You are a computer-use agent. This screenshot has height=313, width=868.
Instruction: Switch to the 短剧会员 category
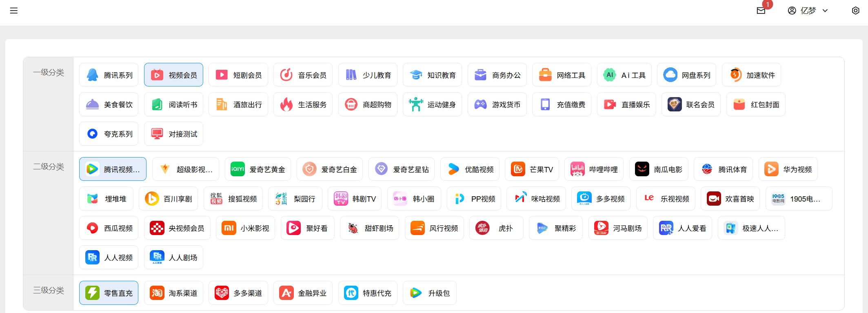pyautogui.click(x=238, y=75)
